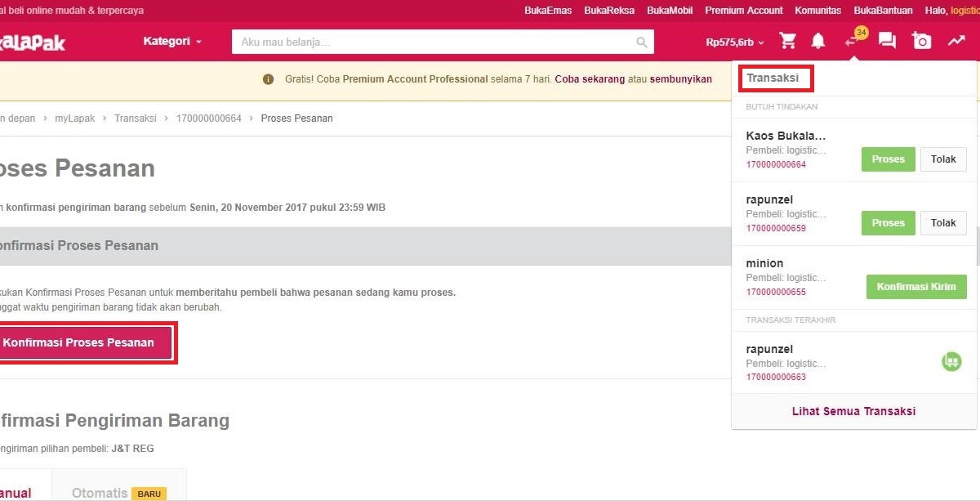Click Transaksi breadcrumb
The image size is (980, 501).
(136, 119)
